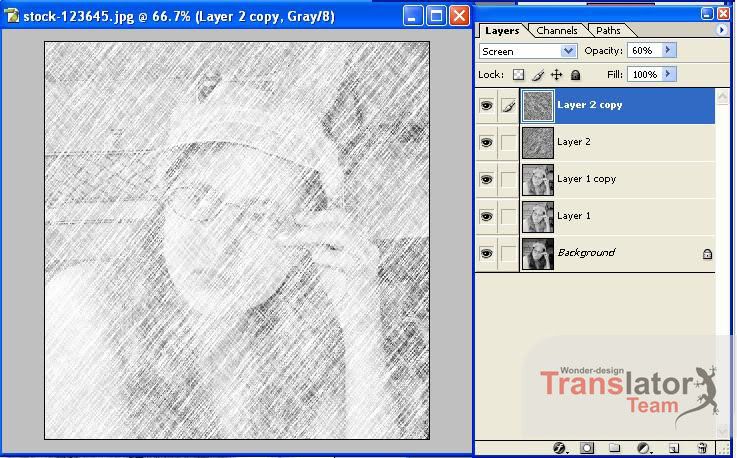Select the Background layer name
The height and width of the screenshot is (458, 737).
[x=586, y=253]
